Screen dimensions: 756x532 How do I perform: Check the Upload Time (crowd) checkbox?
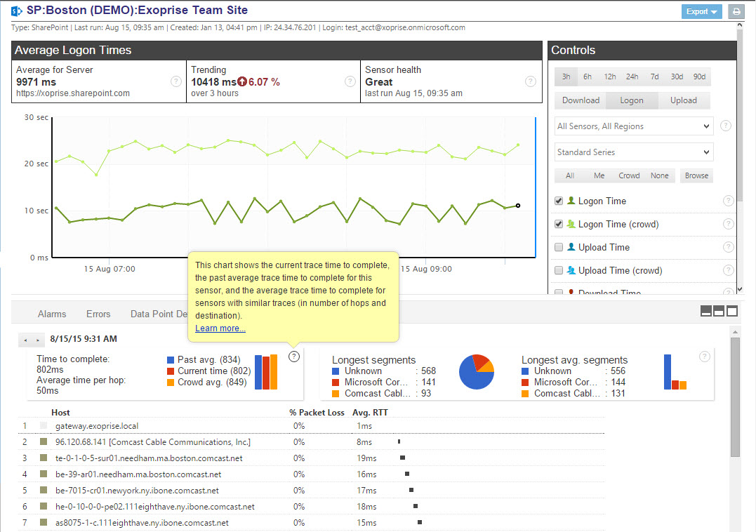(x=559, y=270)
